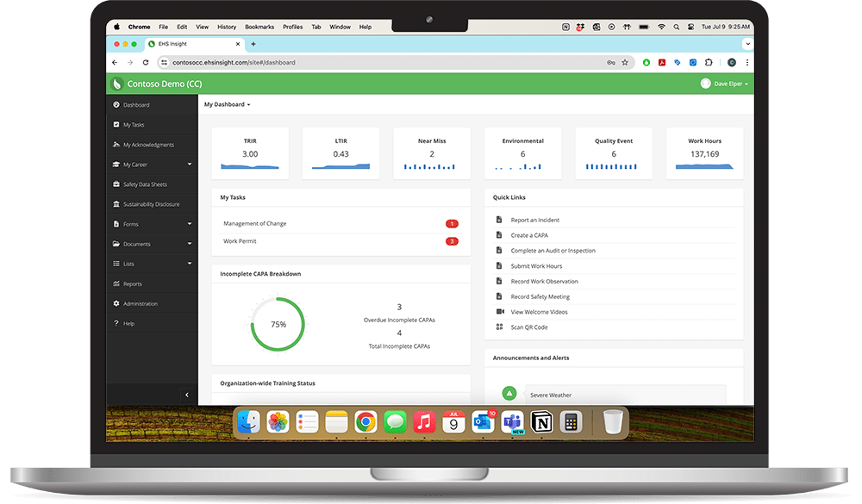Open Notion from the macOS Dock
The width and height of the screenshot is (862, 504).
tap(541, 422)
